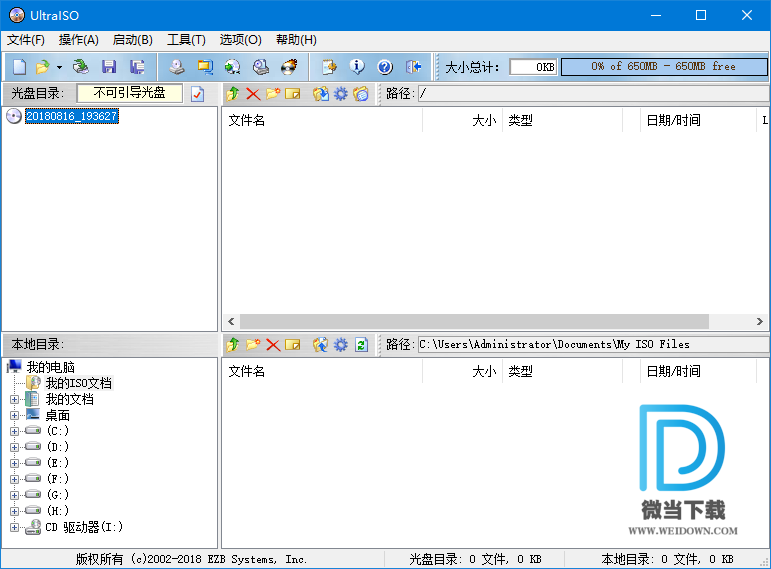Click the register notepad icon in toolbar
This screenshot has height=569, width=771.
pyautogui.click(x=329, y=66)
